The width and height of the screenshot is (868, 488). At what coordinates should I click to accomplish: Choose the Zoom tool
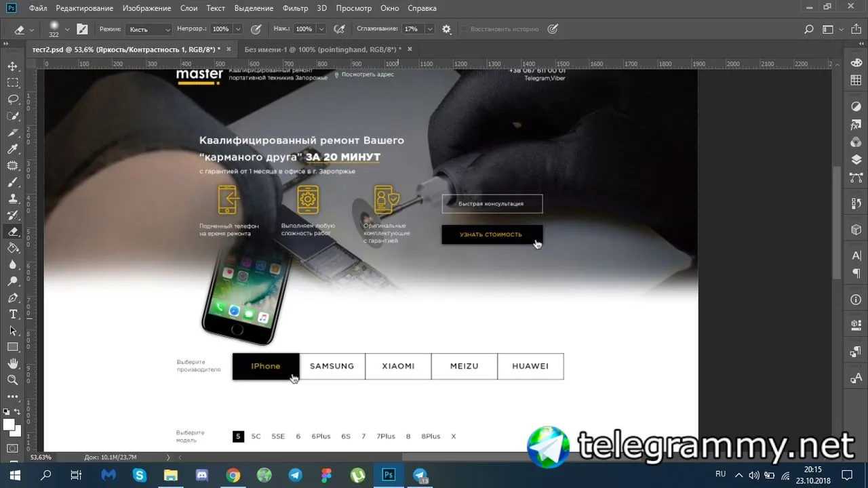point(13,380)
